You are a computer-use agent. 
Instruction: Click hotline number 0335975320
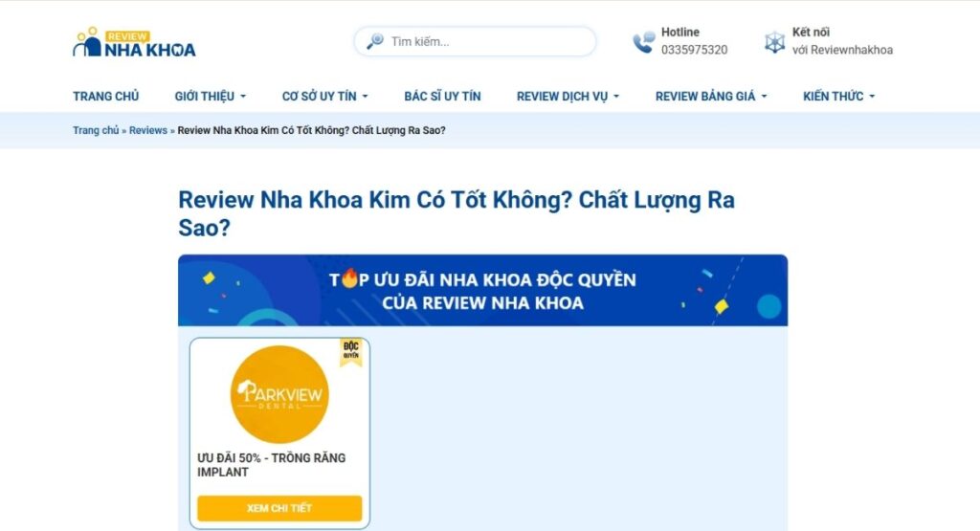coord(695,50)
